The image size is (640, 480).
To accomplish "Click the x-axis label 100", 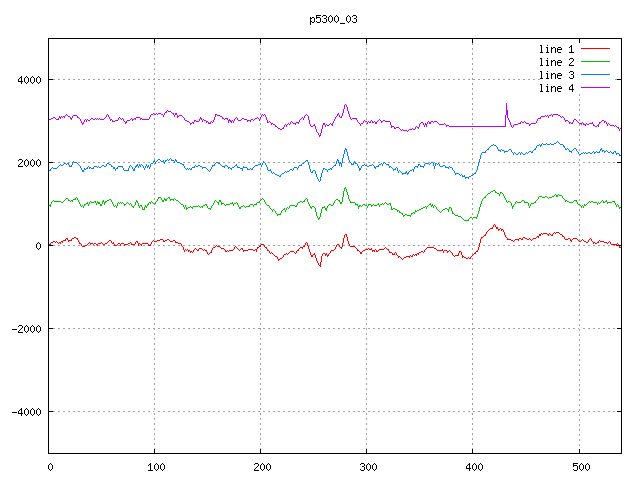I will pos(156,467).
